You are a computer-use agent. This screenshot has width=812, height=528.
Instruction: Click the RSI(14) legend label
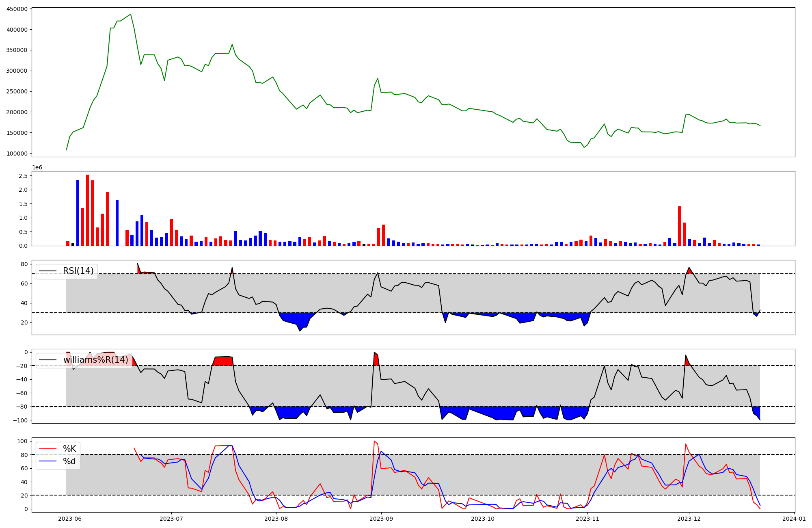click(78, 271)
